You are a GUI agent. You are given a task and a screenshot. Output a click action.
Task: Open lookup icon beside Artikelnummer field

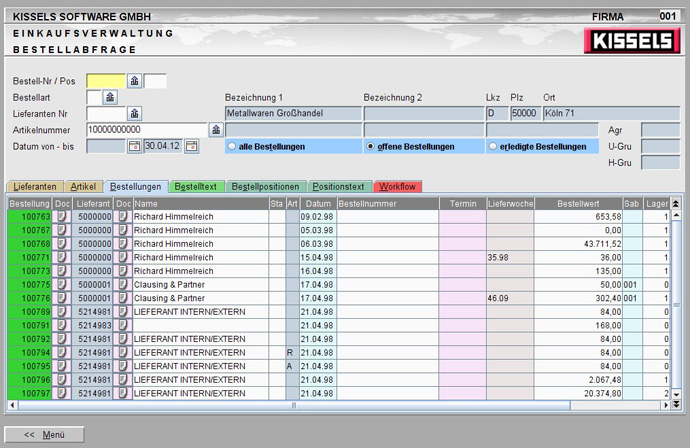click(216, 130)
